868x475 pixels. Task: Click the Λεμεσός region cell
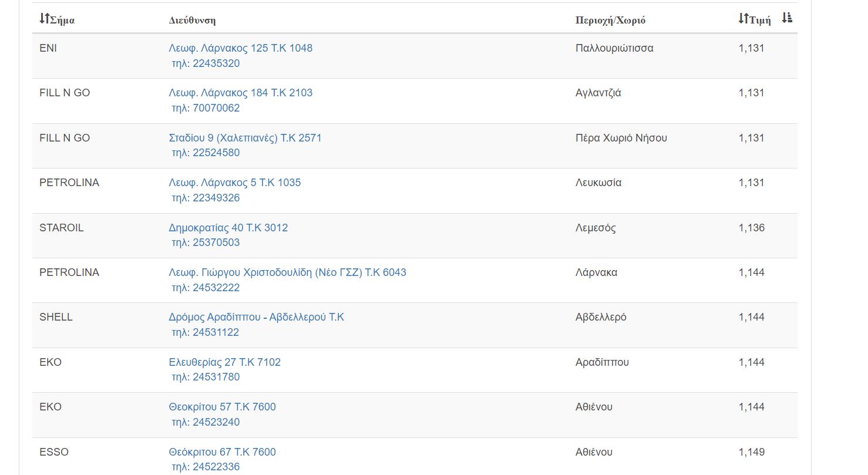click(x=596, y=228)
